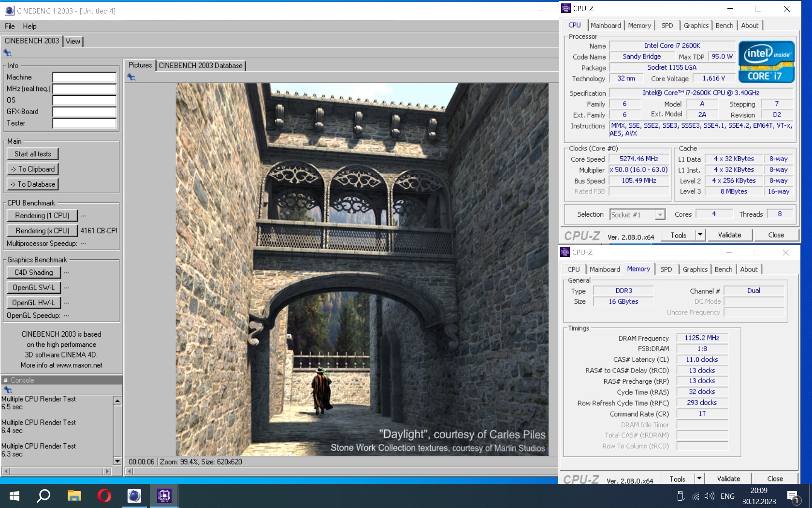Click To Clipboard button
This screenshot has width=812, height=508.
(x=33, y=169)
